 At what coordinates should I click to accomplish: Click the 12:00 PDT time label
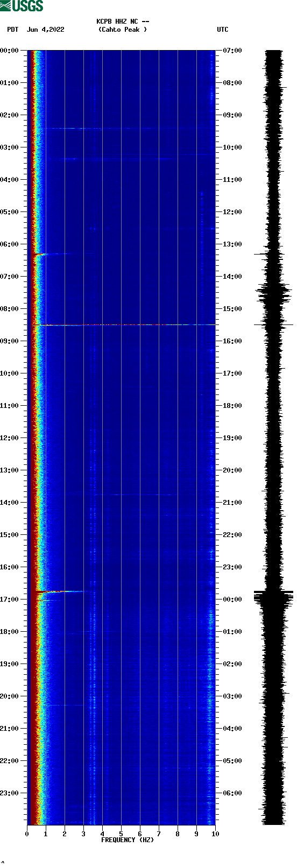point(10,438)
